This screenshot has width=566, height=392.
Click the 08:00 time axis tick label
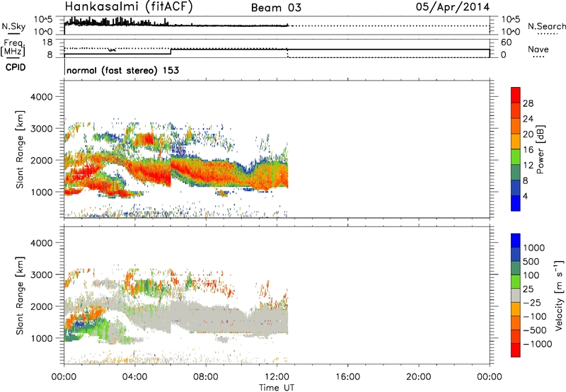point(206,377)
